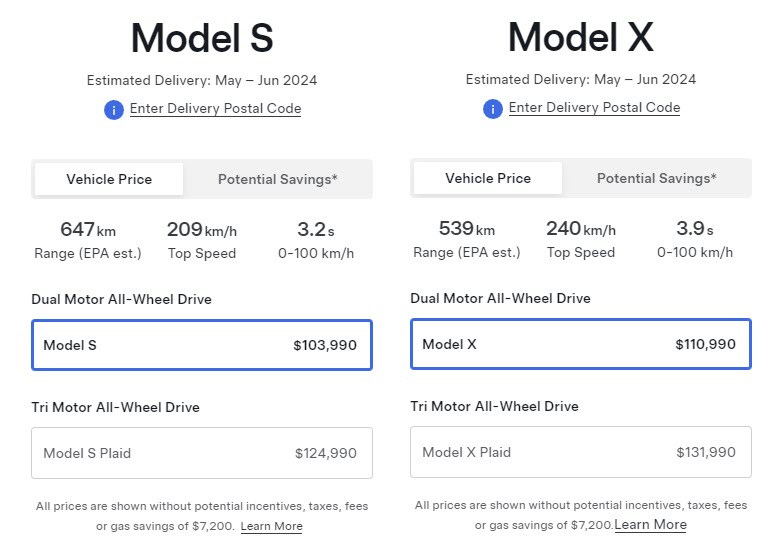Screen dimensions: 775x550
Task: Select Model X Vehicle Price tab
Action: 488,178
